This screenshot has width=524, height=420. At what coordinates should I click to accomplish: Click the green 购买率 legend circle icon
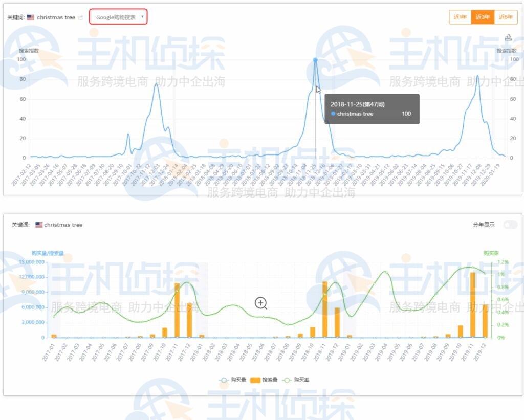click(287, 380)
